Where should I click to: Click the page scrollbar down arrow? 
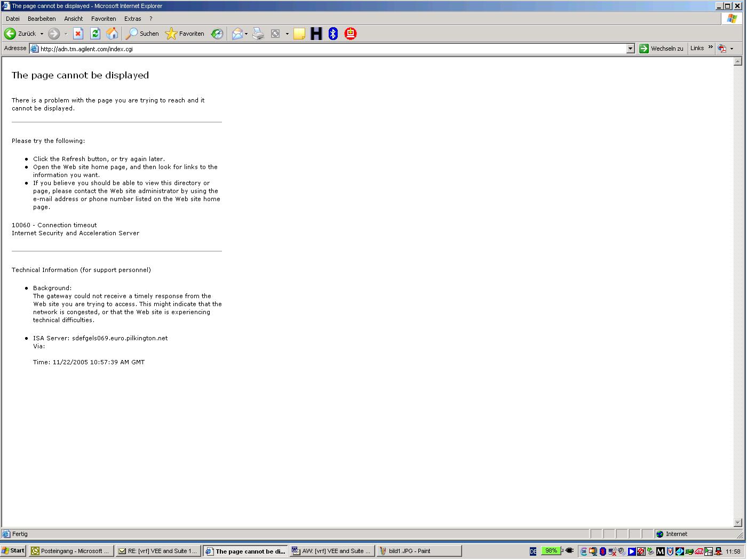(738, 523)
